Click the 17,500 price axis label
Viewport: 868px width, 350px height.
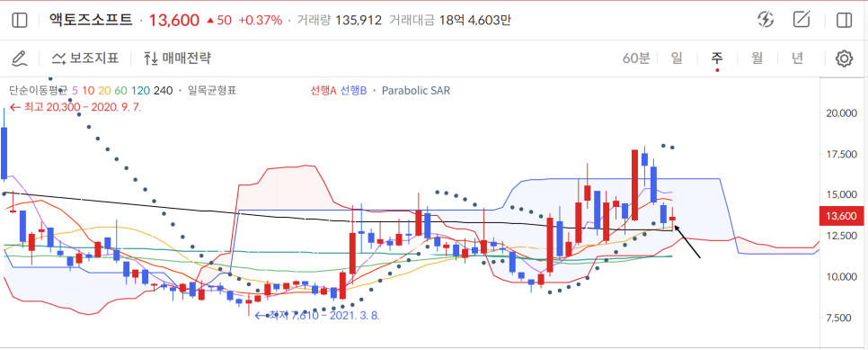[x=841, y=154]
